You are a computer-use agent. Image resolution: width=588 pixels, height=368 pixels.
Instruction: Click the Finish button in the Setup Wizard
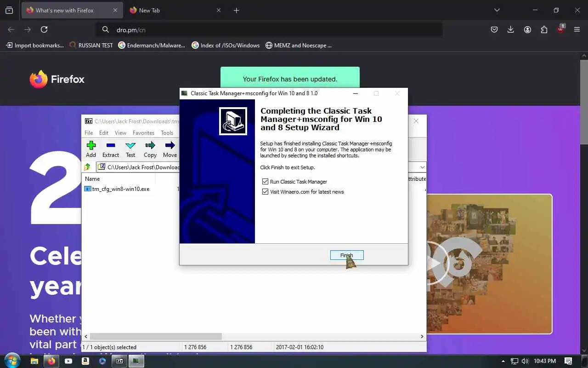click(347, 255)
